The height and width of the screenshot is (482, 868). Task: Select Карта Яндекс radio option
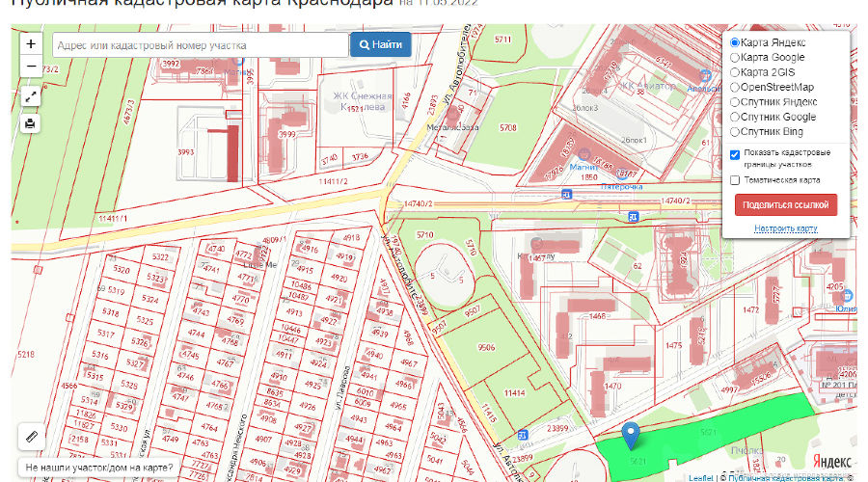(735, 42)
